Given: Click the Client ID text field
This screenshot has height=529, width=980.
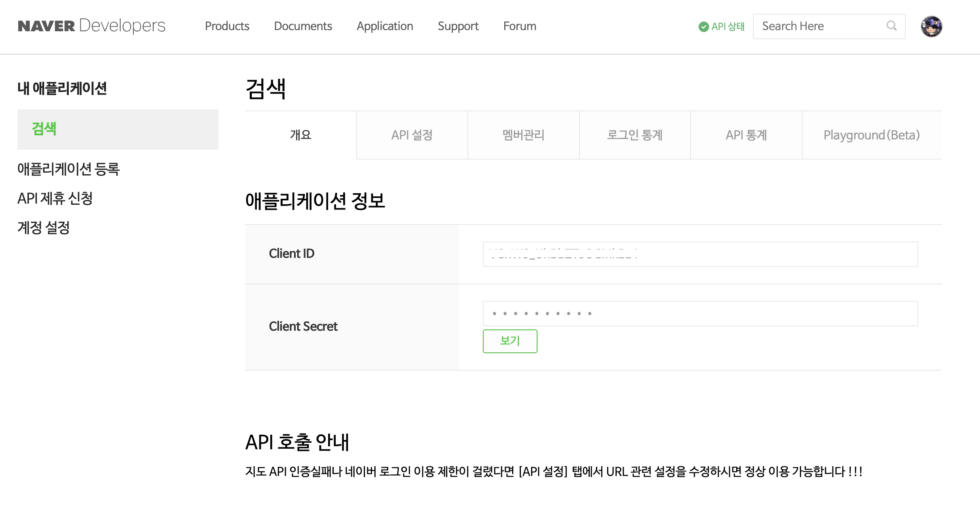Looking at the screenshot, I should click(x=700, y=254).
